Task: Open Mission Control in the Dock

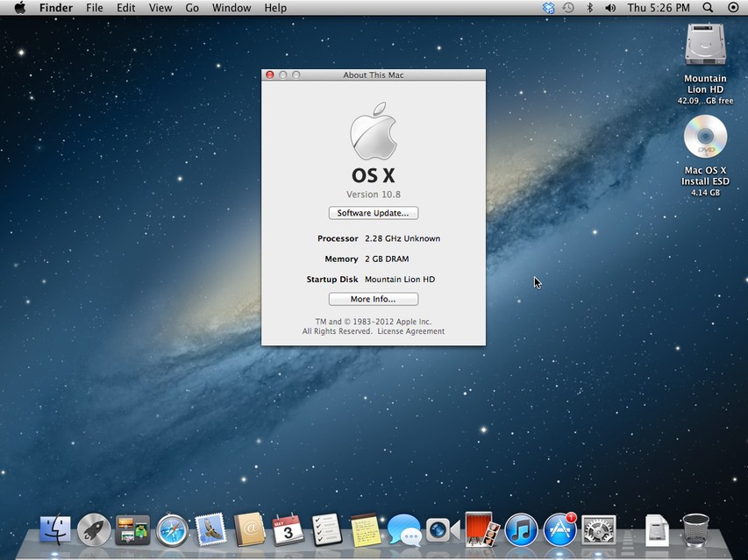Action: [x=132, y=530]
